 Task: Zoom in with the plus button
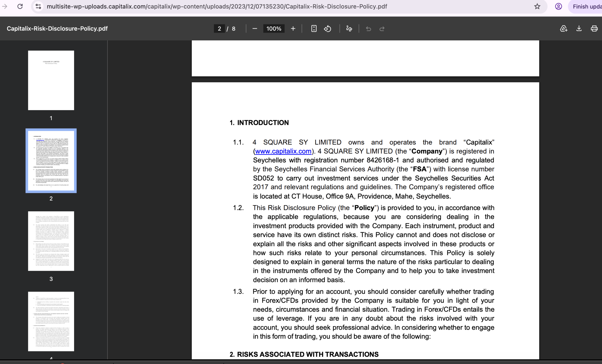tap(293, 29)
